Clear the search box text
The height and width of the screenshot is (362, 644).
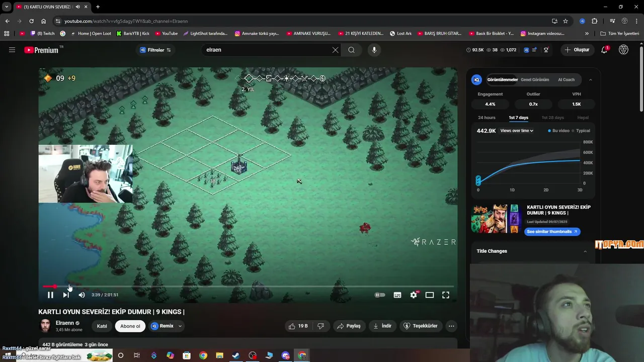335,50
